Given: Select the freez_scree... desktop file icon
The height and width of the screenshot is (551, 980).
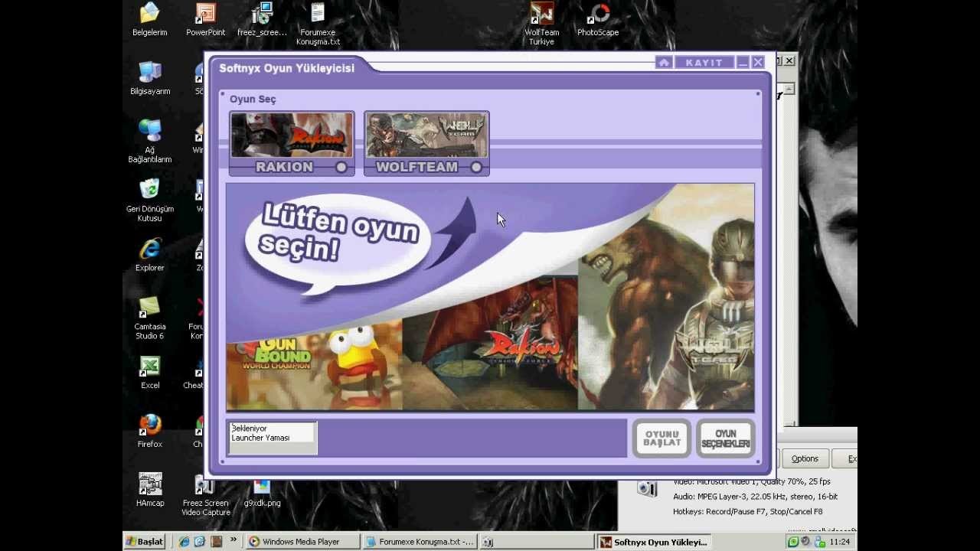Looking at the screenshot, I should click(262, 20).
